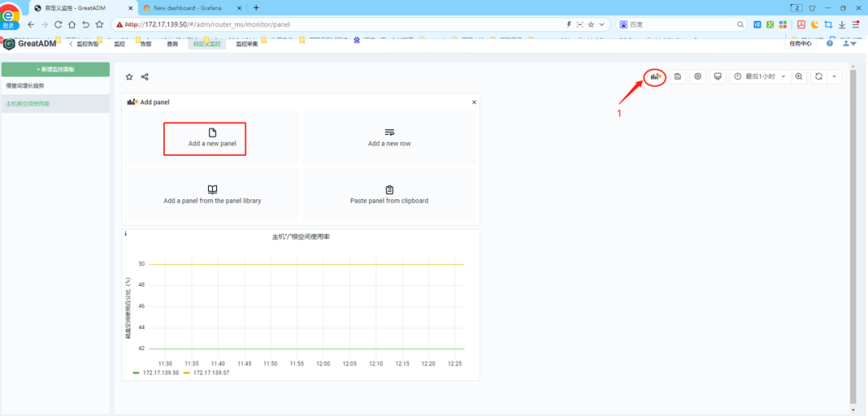868x416 pixels.
Task: Click the Add panel chart icon in toolbar
Action: tap(656, 77)
